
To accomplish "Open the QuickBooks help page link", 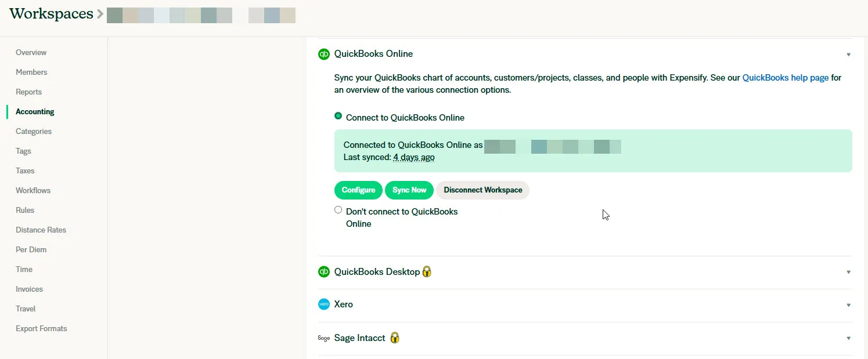I will 785,78.
